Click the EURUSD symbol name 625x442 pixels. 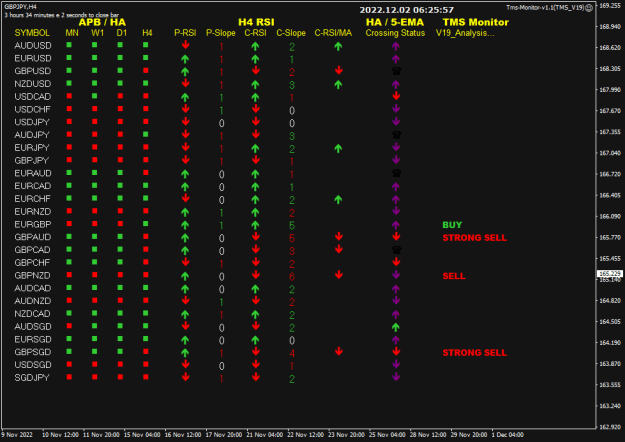(33, 59)
